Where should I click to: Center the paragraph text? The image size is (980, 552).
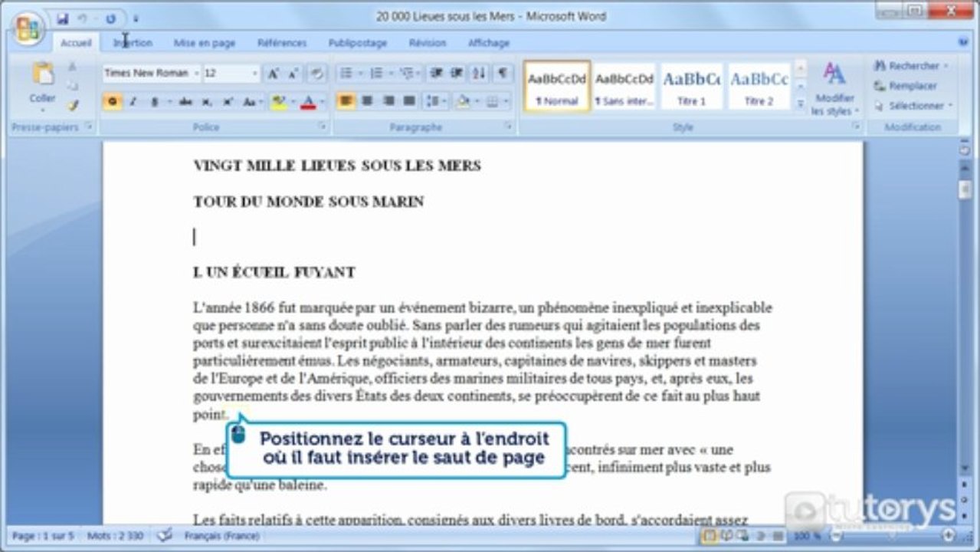367,101
